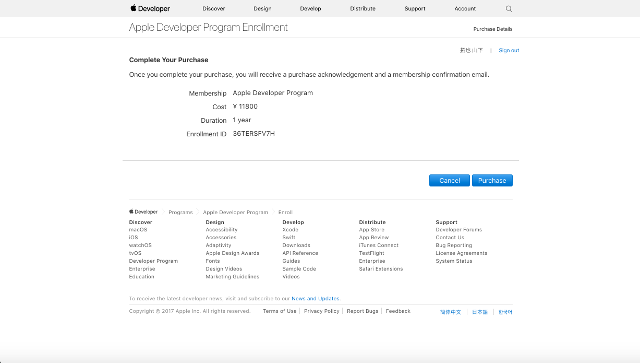Open the Marketing Guidelines footer link
Viewport: 640px width, 363px height.
(232, 277)
